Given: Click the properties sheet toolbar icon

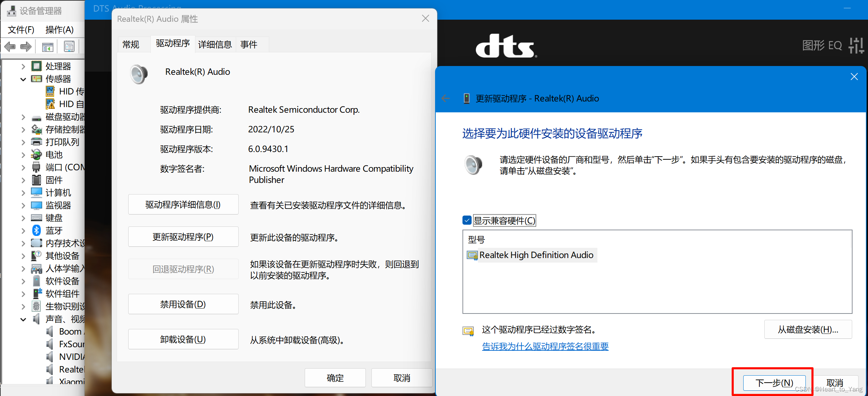Looking at the screenshot, I should [69, 46].
